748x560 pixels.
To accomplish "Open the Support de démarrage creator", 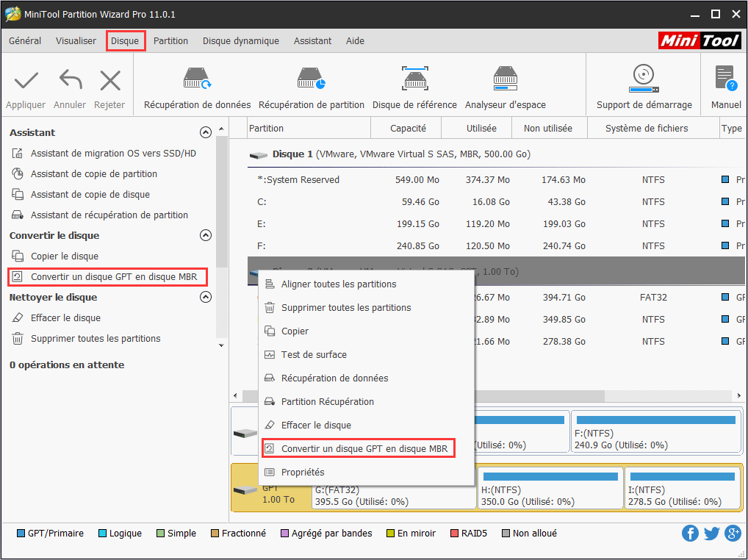I will point(644,83).
